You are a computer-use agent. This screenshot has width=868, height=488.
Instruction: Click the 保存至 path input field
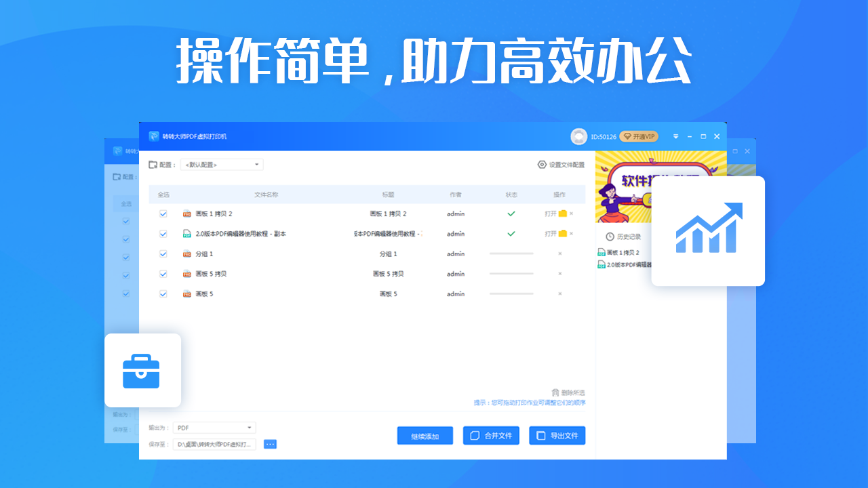coord(214,444)
